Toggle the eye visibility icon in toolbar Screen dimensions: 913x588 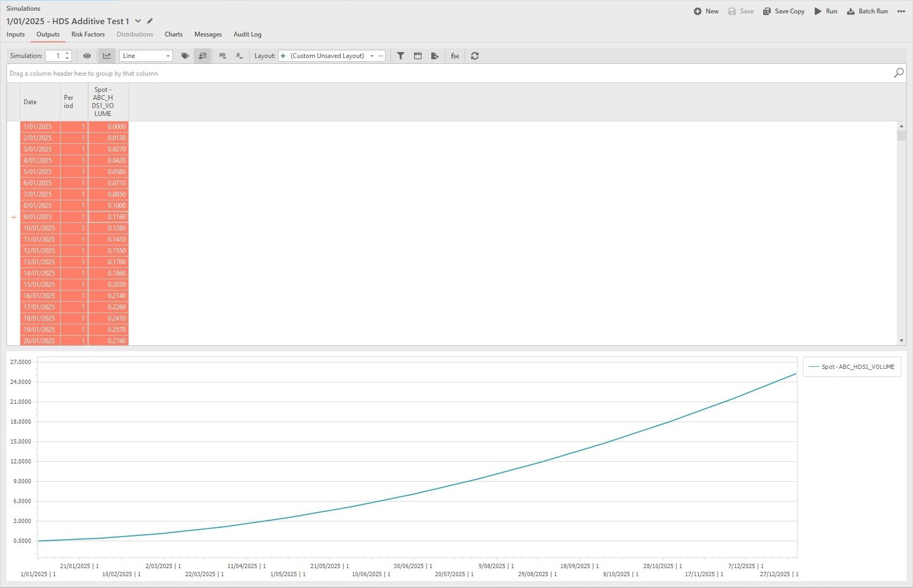(x=87, y=56)
